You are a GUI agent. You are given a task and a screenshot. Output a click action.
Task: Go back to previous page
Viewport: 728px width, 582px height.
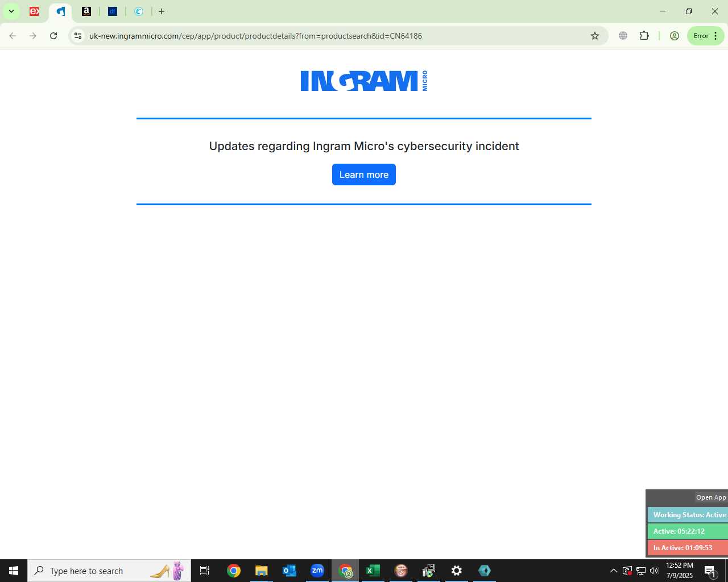[13, 36]
